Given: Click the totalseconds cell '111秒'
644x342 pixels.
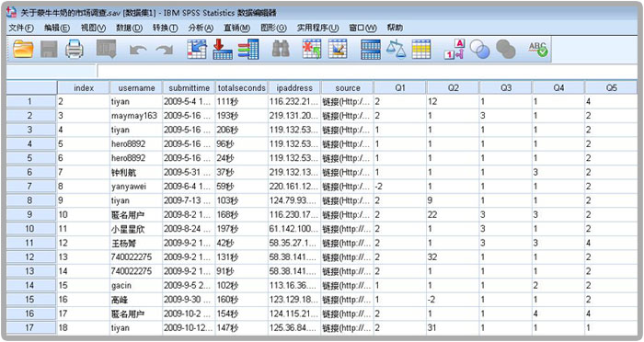Looking at the screenshot, I should point(242,101).
